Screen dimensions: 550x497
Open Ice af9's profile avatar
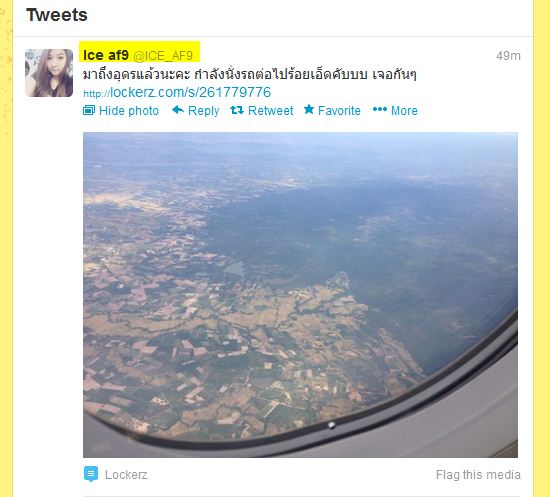(49, 73)
